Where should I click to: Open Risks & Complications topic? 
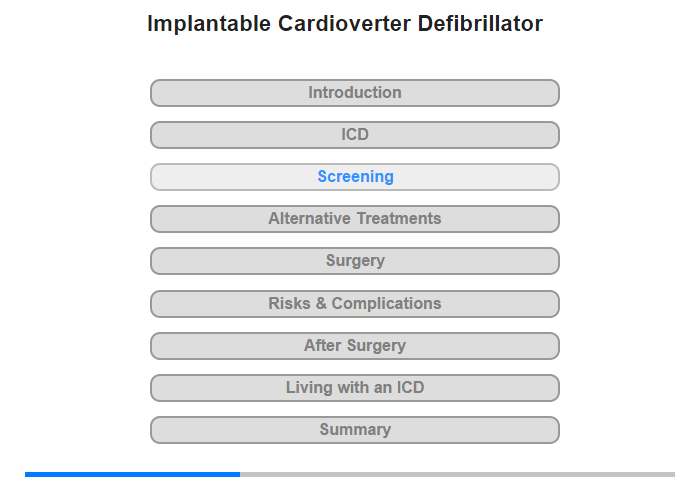355,303
